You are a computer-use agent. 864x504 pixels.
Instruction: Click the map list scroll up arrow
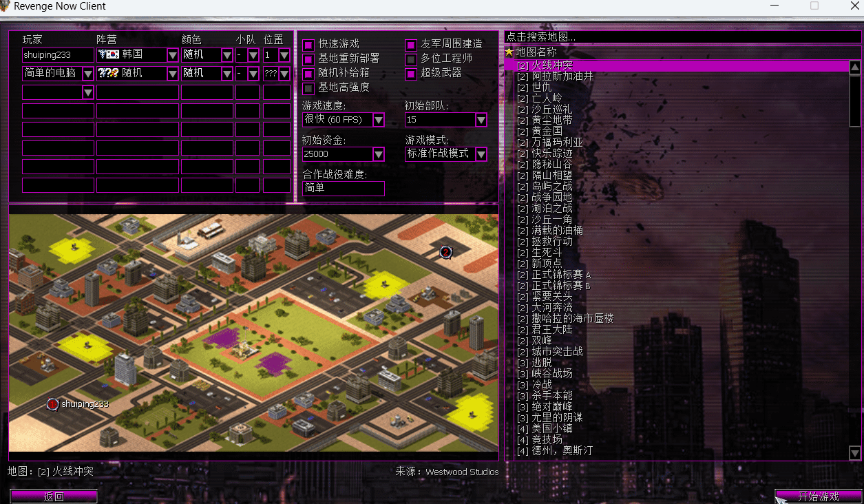[x=855, y=67]
